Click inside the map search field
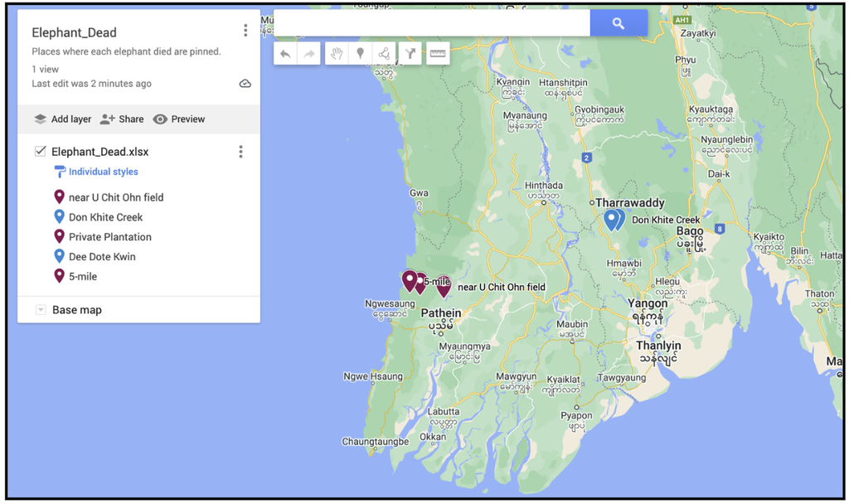Screen dimensions: 849x504 (432, 23)
